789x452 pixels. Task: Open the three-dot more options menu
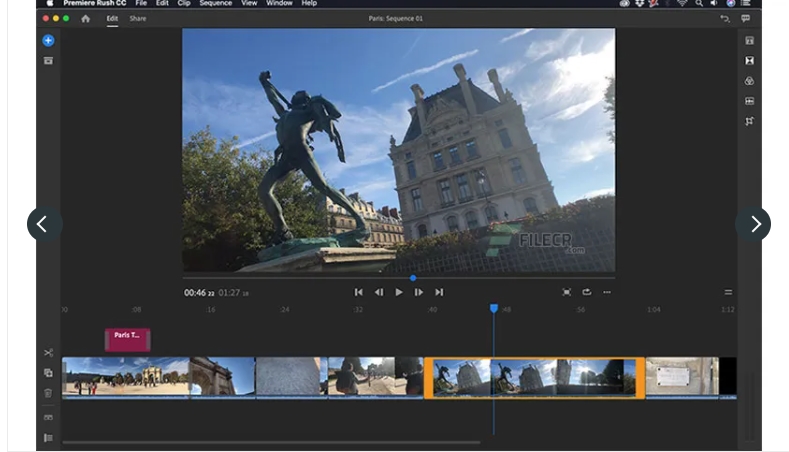(606, 292)
